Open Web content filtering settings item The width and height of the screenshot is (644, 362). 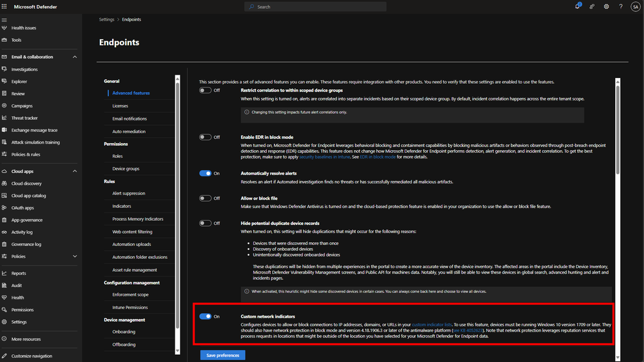coord(132,231)
